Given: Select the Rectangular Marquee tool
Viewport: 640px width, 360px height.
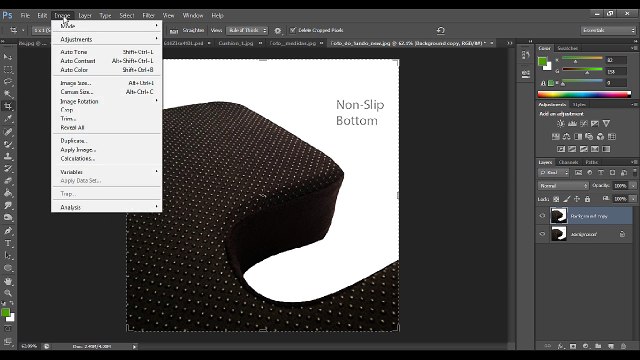Looking at the screenshot, I should [8, 69].
